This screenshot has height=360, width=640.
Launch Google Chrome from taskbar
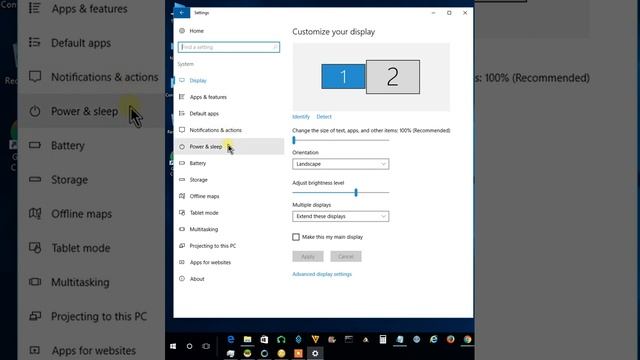(467, 339)
